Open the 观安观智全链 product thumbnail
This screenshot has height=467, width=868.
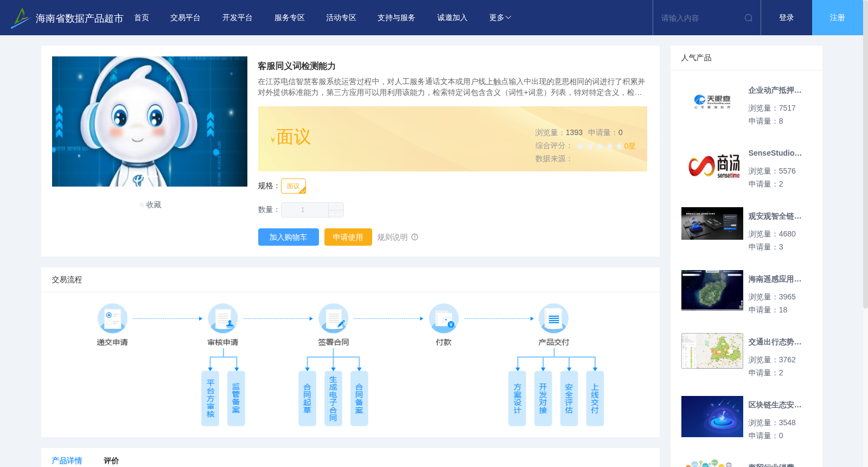(712, 223)
